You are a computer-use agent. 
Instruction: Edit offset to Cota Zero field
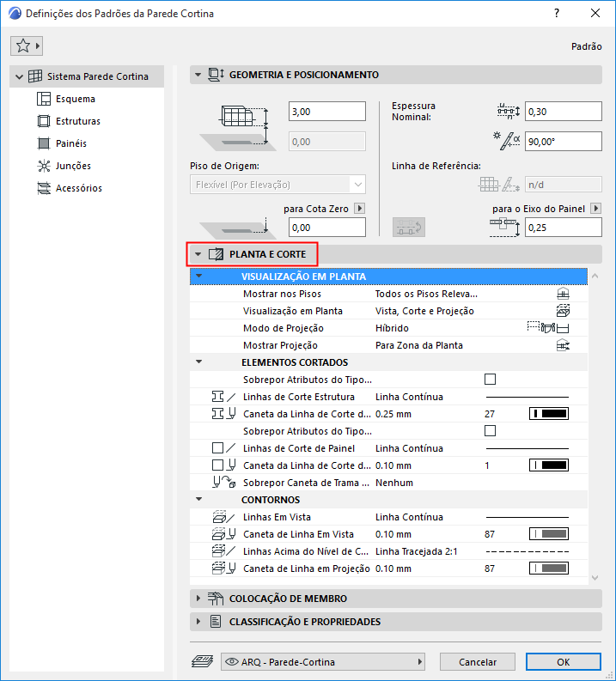pos(327,228)
